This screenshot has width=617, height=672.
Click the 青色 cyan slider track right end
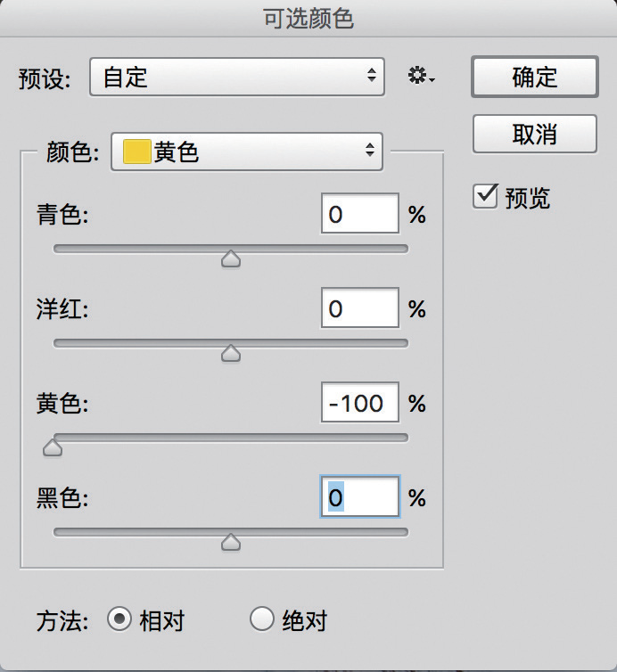pyautogui.click(x=401, y=249)
